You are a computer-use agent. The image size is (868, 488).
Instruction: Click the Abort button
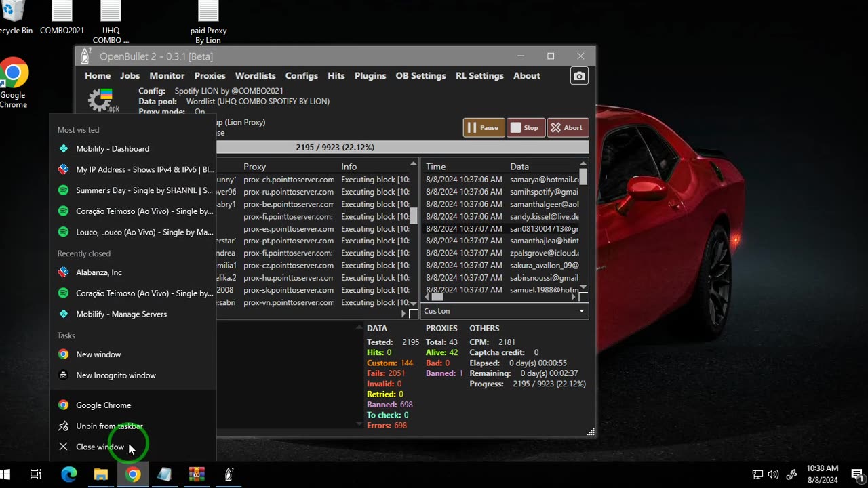(568, 127)
